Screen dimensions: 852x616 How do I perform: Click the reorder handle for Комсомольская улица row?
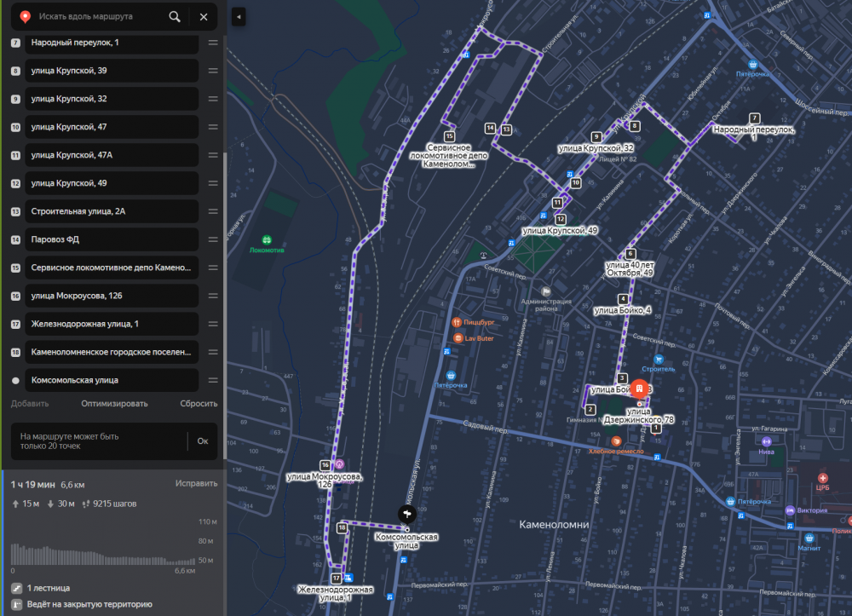click(x=213, y=380)
